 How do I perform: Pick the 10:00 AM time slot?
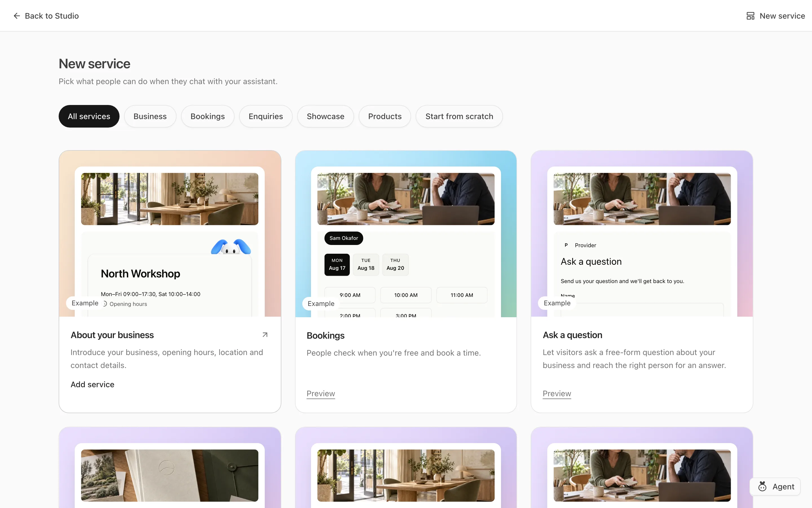(x=406, y=295)
